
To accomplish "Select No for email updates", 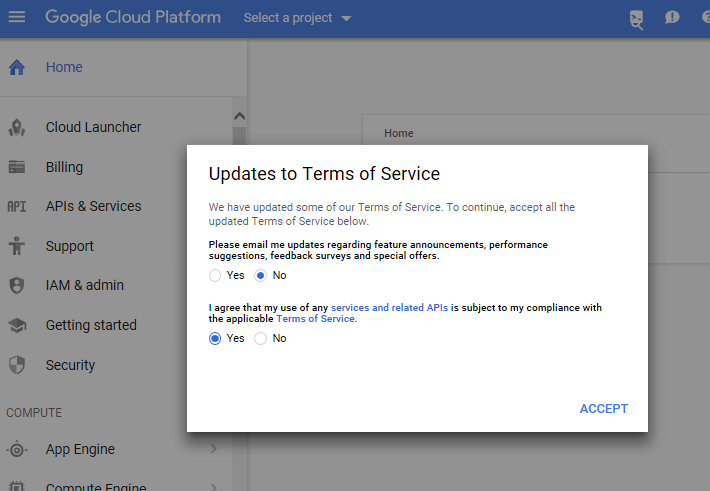I will point(260,275).
